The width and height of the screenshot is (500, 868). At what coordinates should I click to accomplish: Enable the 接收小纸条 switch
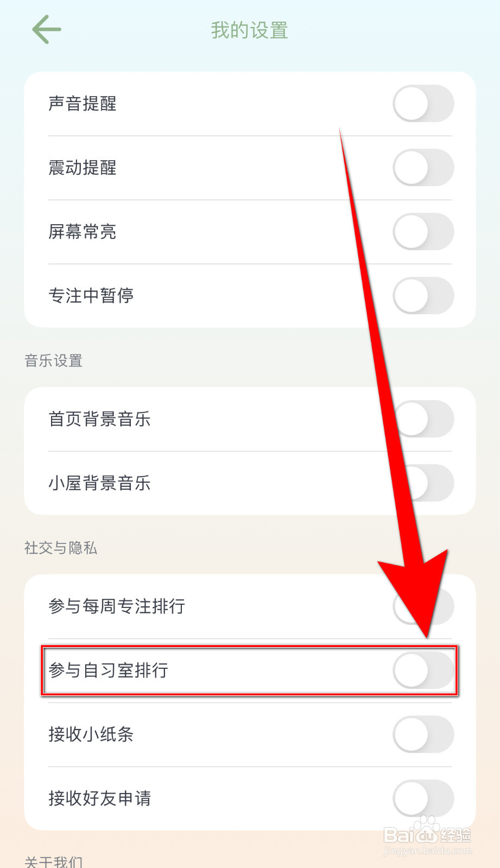pyautogui.click(x=423, y=734)
